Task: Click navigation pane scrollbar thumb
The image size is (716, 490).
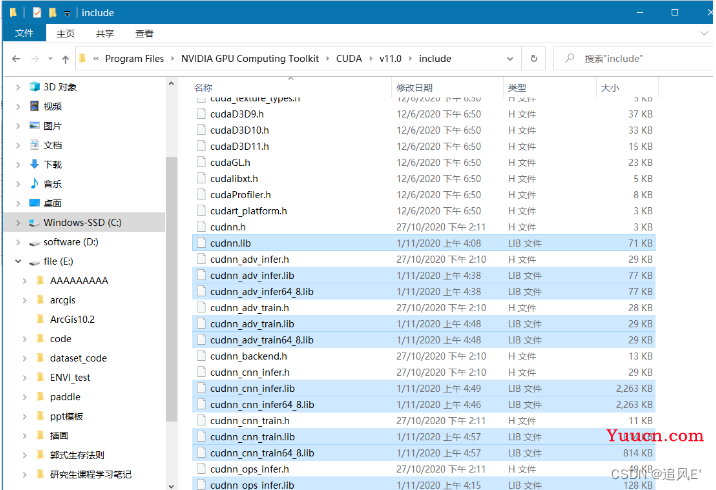Action: pyautogui.click(x=171, y=289)
